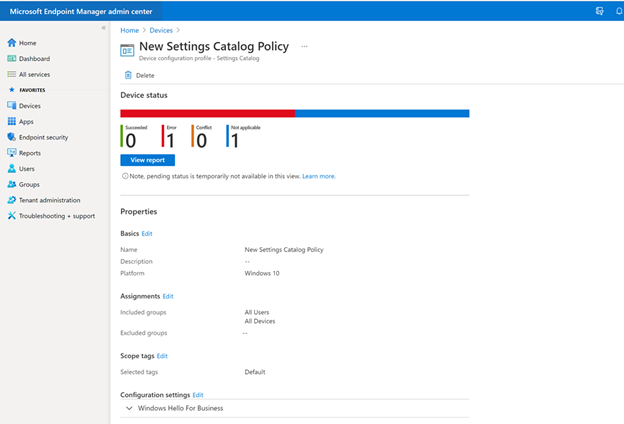The width and height of the screenshot is (624, 424).
Task: Click the red error segment of status bar
Action: click(208, 113)
